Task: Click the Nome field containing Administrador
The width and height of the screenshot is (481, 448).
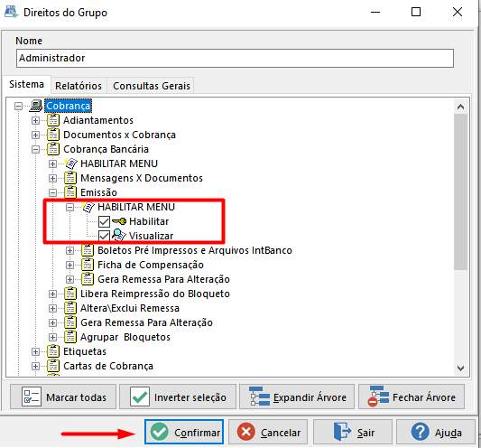Action: pyautogui.click(x=235, y=58)
